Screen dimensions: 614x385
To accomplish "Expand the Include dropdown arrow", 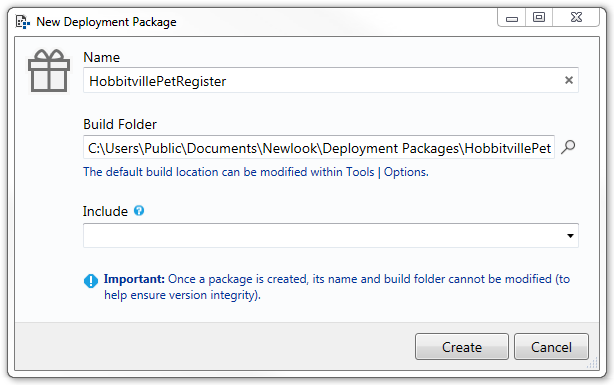I will tap(570, 236).
